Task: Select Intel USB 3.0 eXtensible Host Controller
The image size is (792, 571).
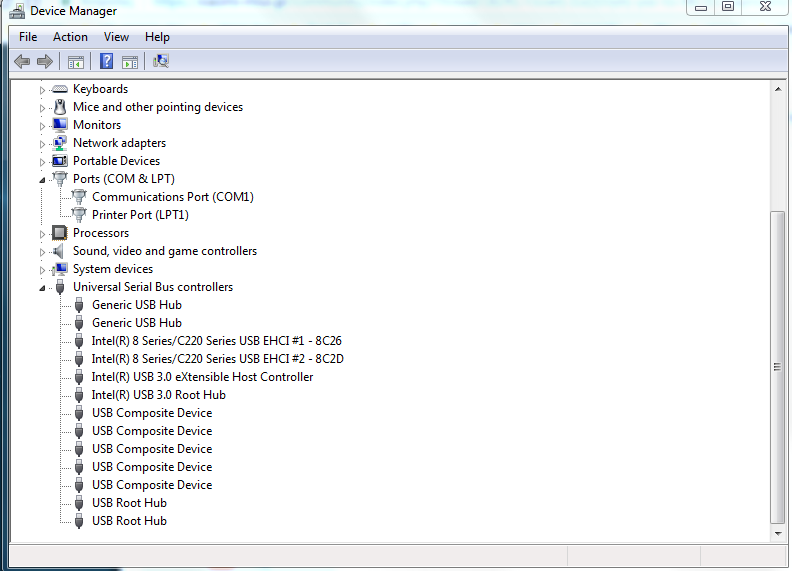Action: [202, 377]
